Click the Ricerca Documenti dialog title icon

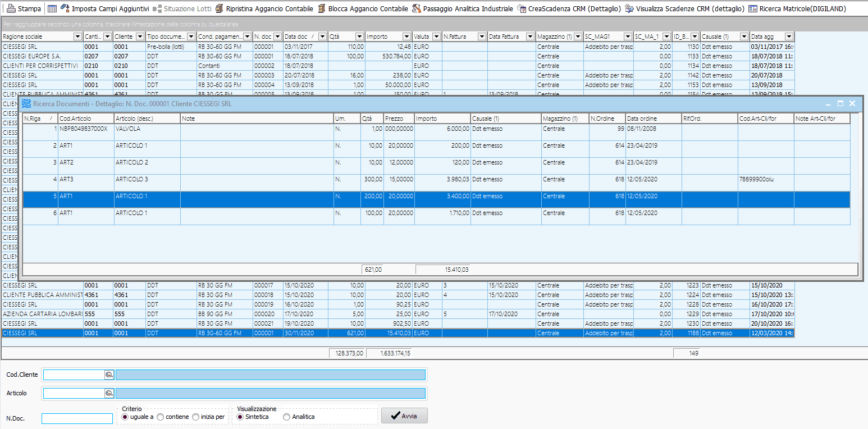click(x=26, y=104)
